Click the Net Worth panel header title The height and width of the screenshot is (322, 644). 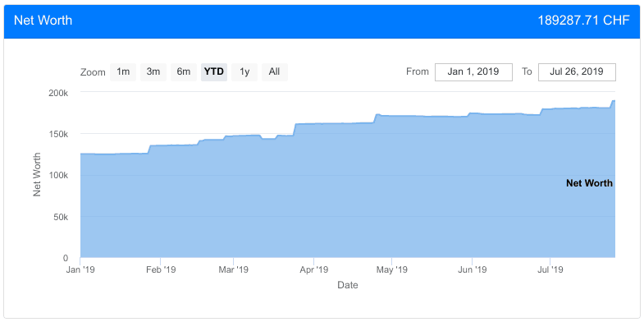click(43, 21)
